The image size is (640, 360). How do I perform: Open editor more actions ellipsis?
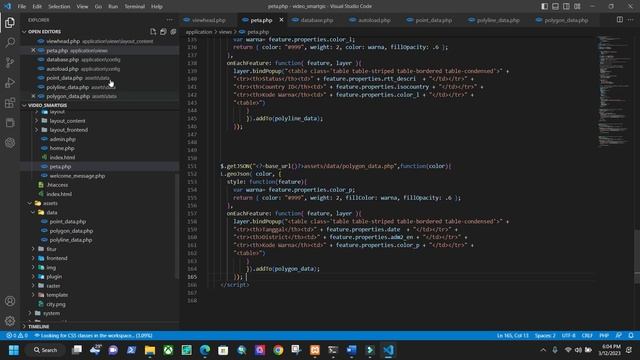click(x=631, y=20)
